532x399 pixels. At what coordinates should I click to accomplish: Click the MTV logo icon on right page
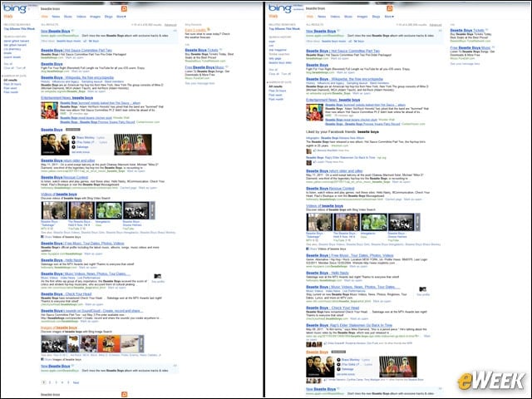[x=423, y=289]
